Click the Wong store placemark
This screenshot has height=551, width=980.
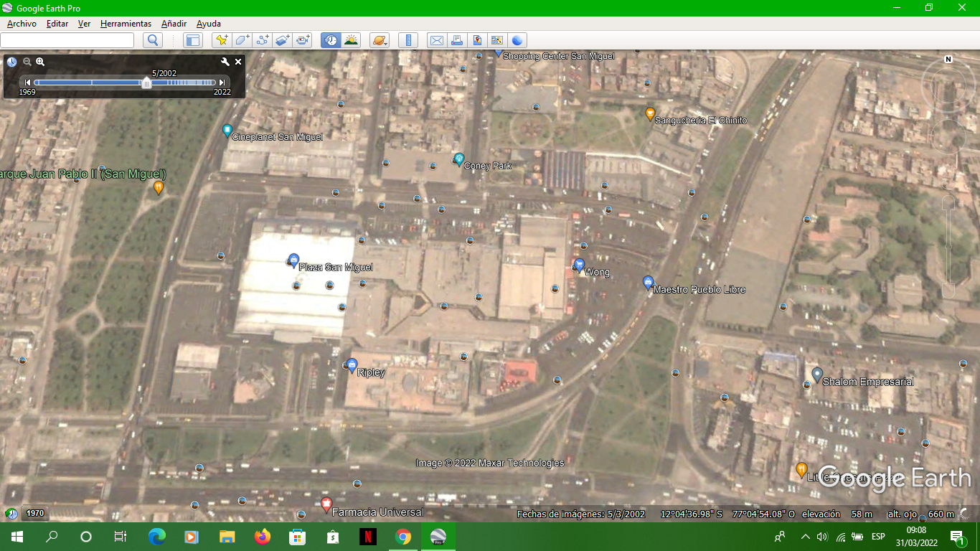tap(580, 265)
